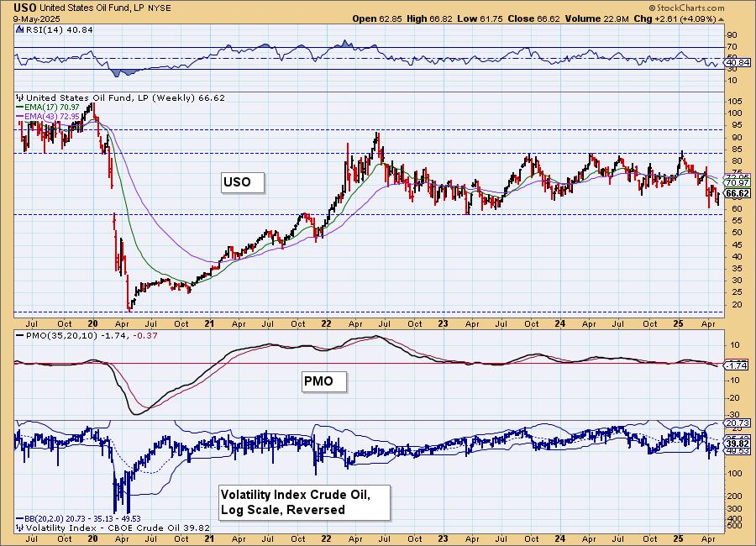756x546 pixels.
Task: Click the PMO(35,20,10) -1.74 legend label
Action: [x=77, y=336]
